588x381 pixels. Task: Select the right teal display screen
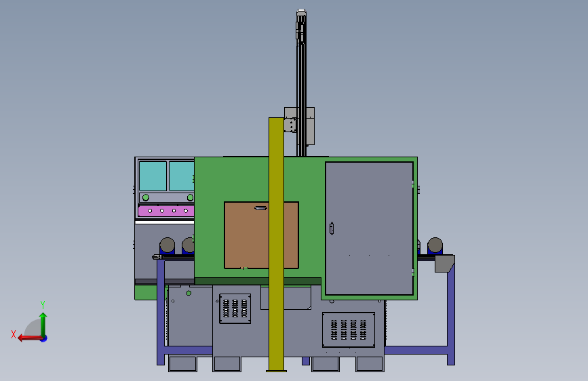point(182,176)
